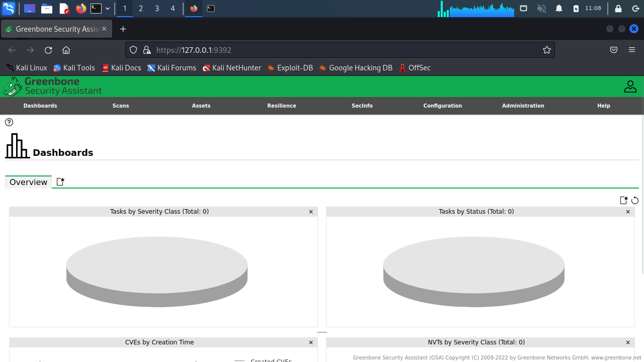Close NVTs by Severity Class chart

(x=628, y=342)
